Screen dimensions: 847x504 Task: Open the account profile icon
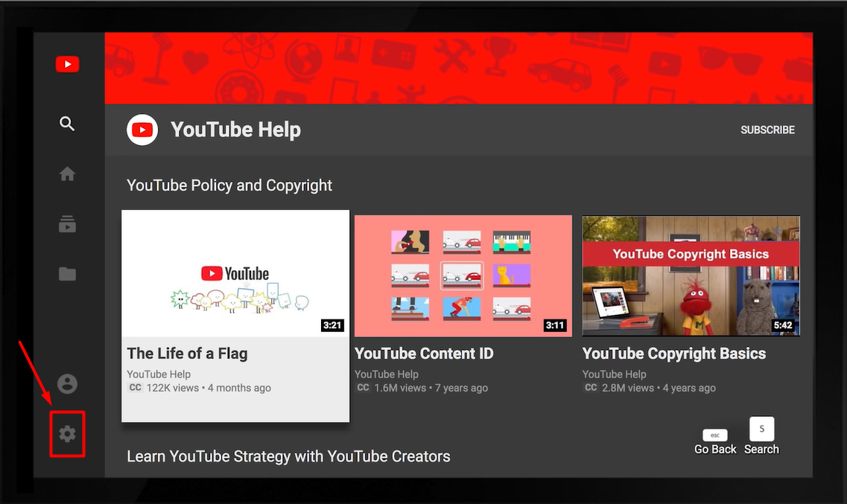tap(68, 383)
